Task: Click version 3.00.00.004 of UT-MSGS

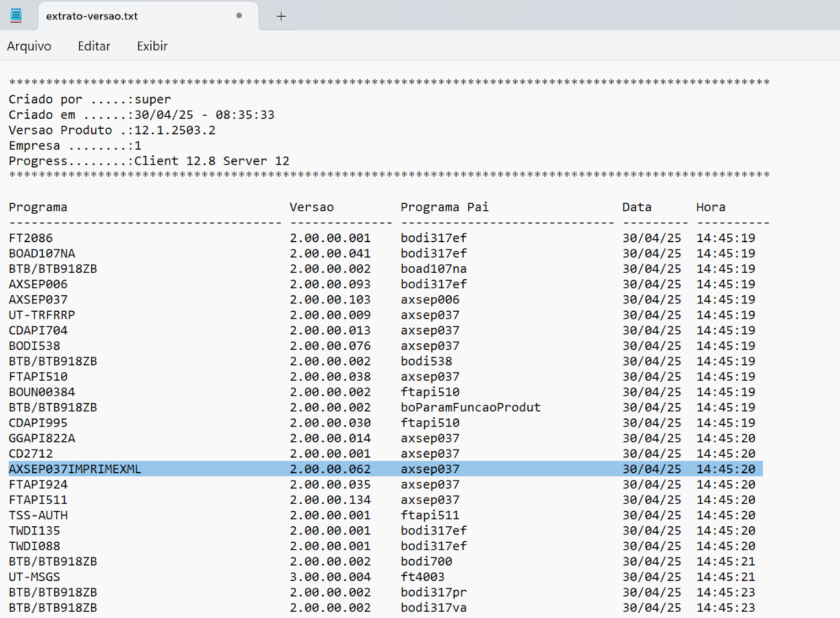Action: [331, 576]
